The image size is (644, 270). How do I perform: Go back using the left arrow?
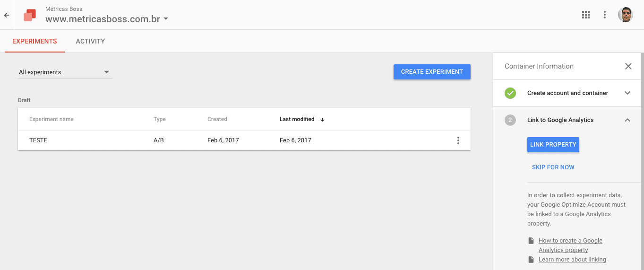point(7,15)
